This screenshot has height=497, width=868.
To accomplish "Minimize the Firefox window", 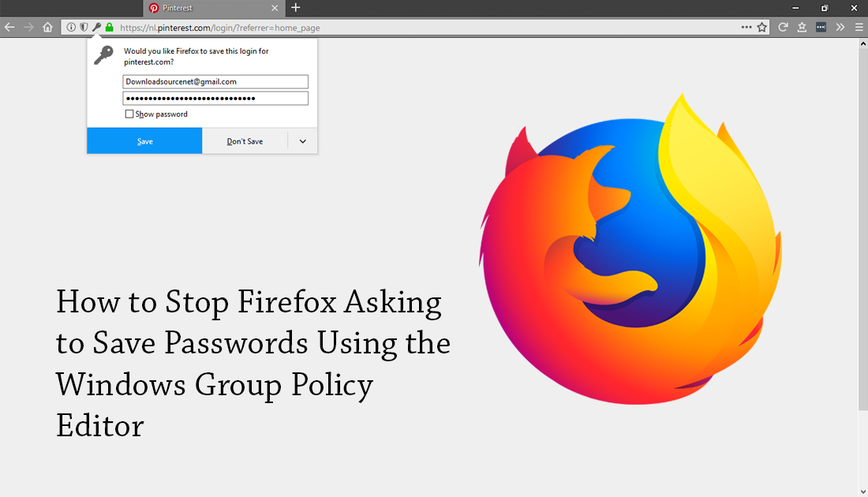I will pyautogui.click(x=795, y=8).
